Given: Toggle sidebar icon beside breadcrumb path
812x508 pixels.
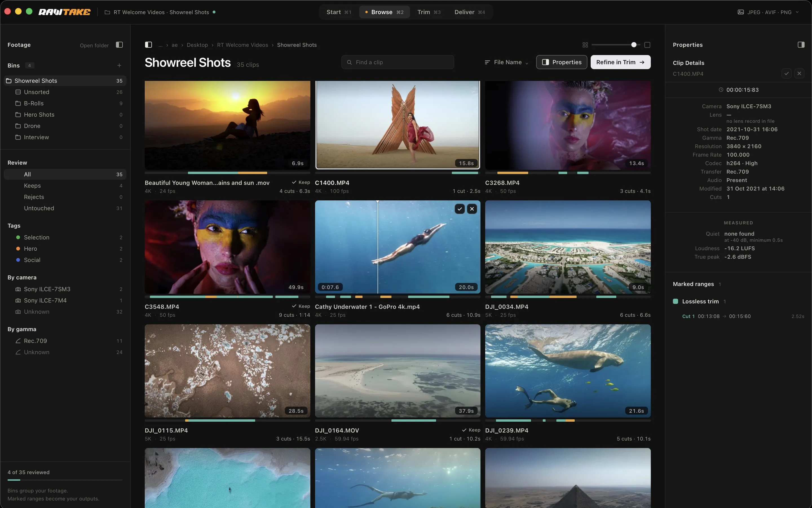Looking at the screenshot, I should coord(148,45).
